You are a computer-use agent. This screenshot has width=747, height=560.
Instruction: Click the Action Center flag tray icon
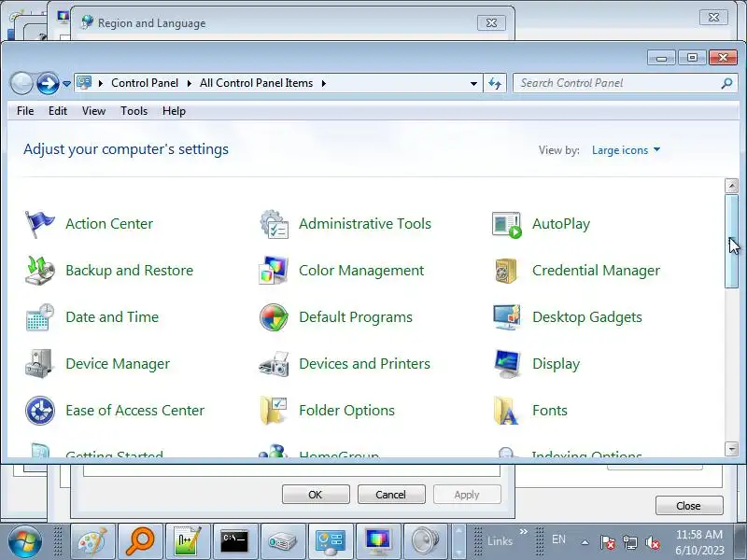pos(608,542)
